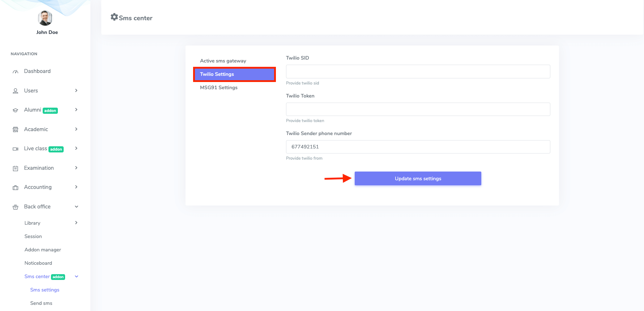This screenshot has height=311, width=644.
Task: Click John Doe's profile picture
Action: tap(45, 18)
